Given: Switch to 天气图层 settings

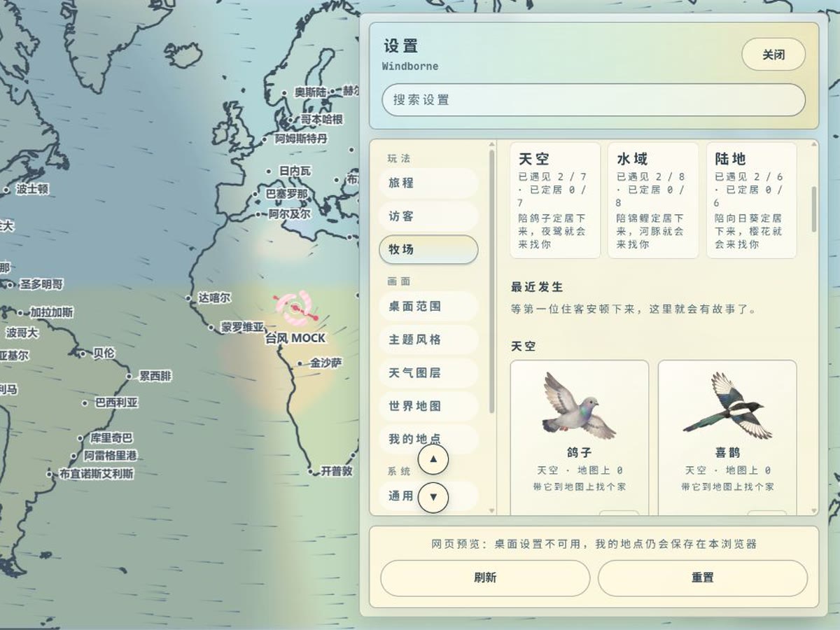Looking at the screenshot, I should click(x=428, y=373).
